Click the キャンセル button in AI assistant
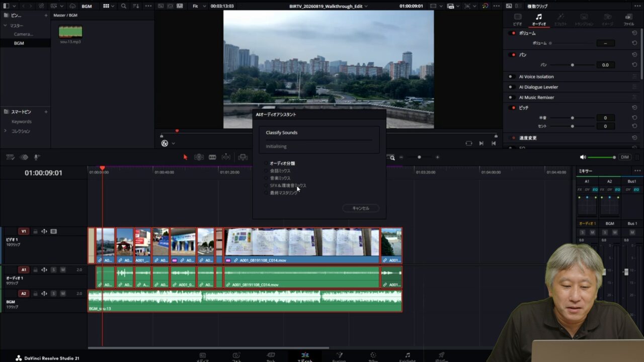 click(x=361, y=208)
